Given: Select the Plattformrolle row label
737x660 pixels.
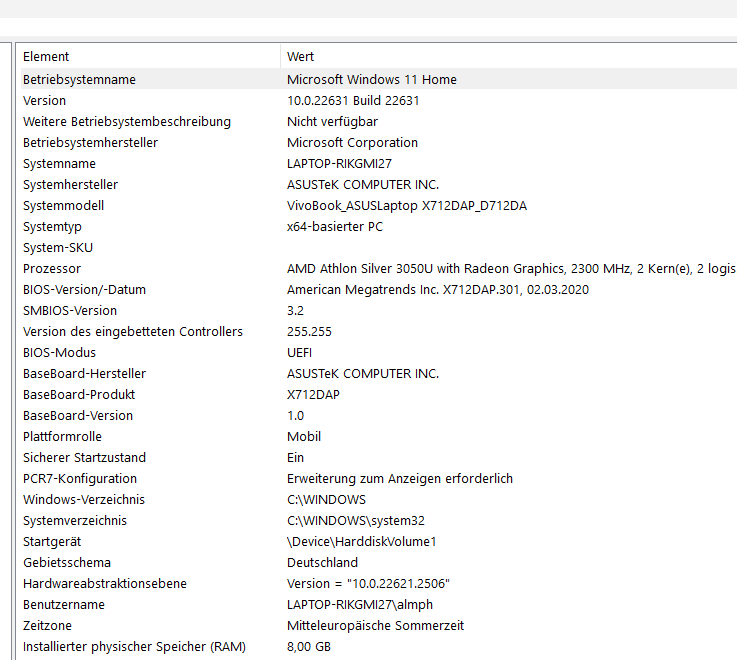Looking at the screenshot, I should pyautogui.click(x=63, y=437).
